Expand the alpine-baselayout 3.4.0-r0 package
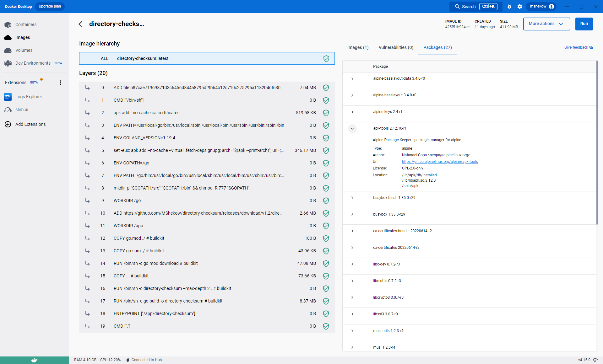The width and height of the screenshot is (603, 364). pyautogui.click(x=352, y=95)
